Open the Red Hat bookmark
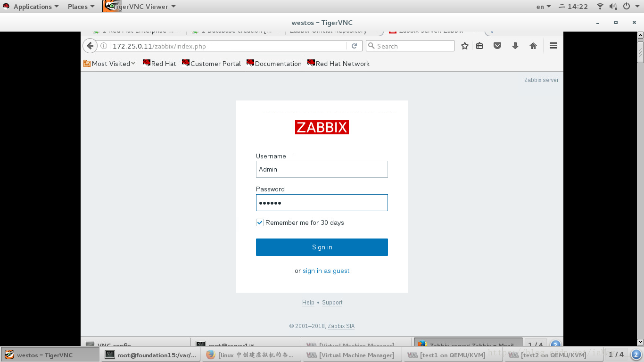644x362 pixels. (159, 64)
